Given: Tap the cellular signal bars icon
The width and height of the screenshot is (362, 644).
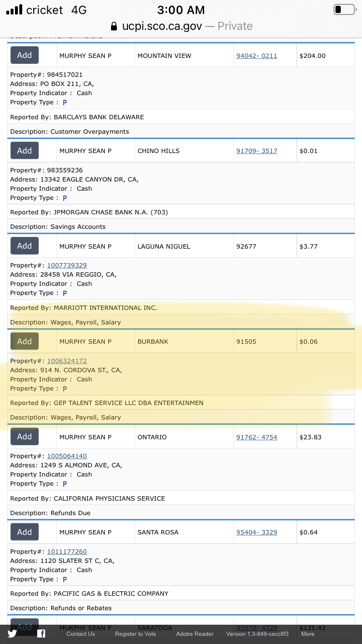Looking at the screenshot, I should coord(14,10).
